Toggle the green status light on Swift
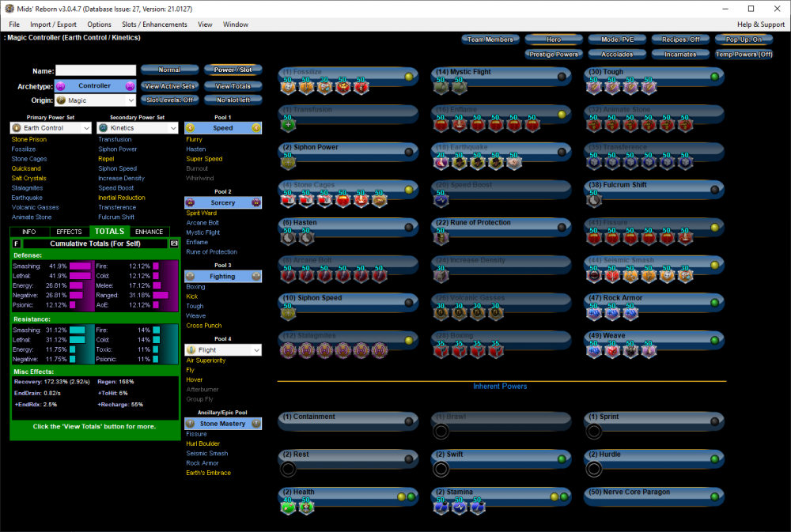Screen dimensions: 791x532 coord(561,459)
